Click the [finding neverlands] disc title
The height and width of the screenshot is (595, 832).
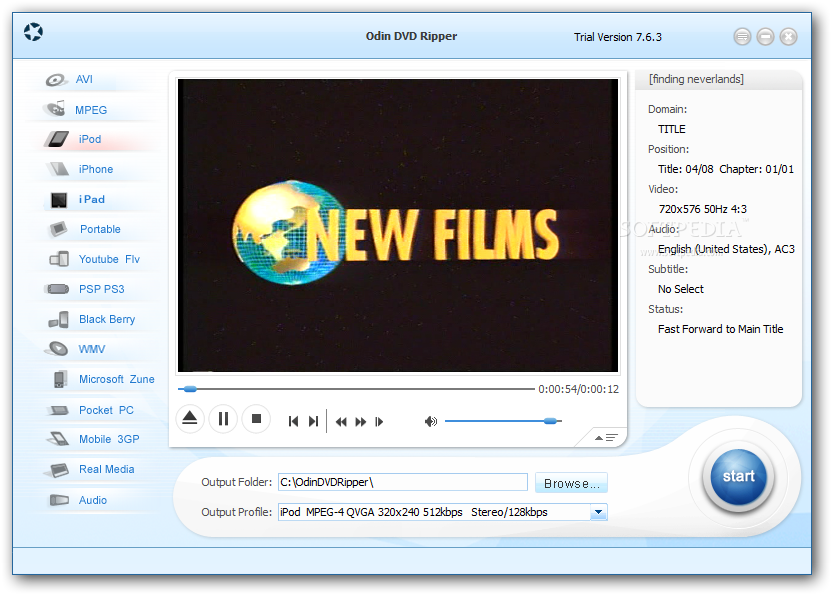click(696, 79)
